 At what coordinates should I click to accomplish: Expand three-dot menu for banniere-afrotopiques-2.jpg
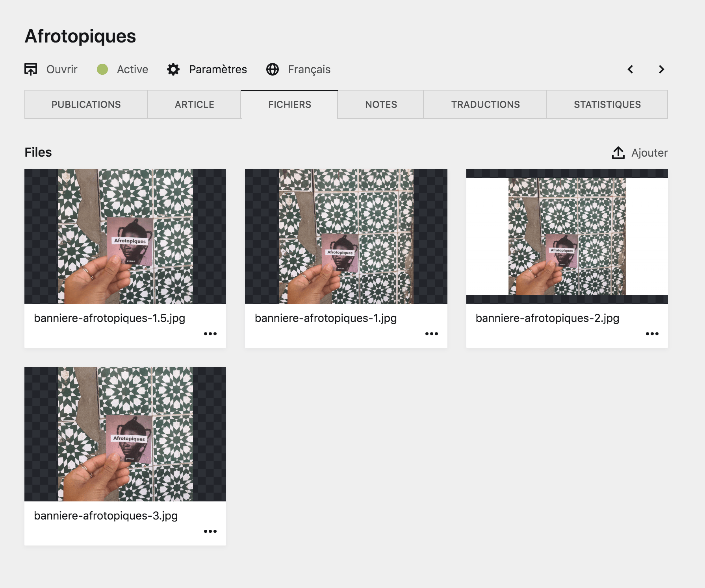click(652, 334)
